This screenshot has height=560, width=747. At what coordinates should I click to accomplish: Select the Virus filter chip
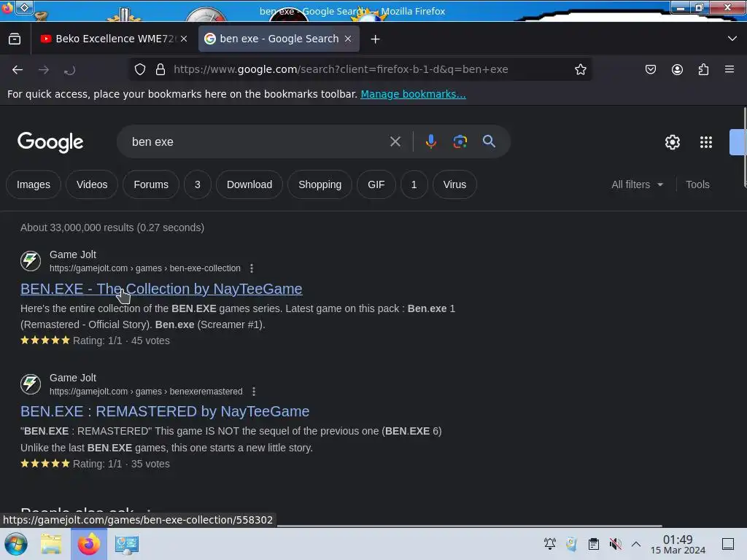coord(454,184)
